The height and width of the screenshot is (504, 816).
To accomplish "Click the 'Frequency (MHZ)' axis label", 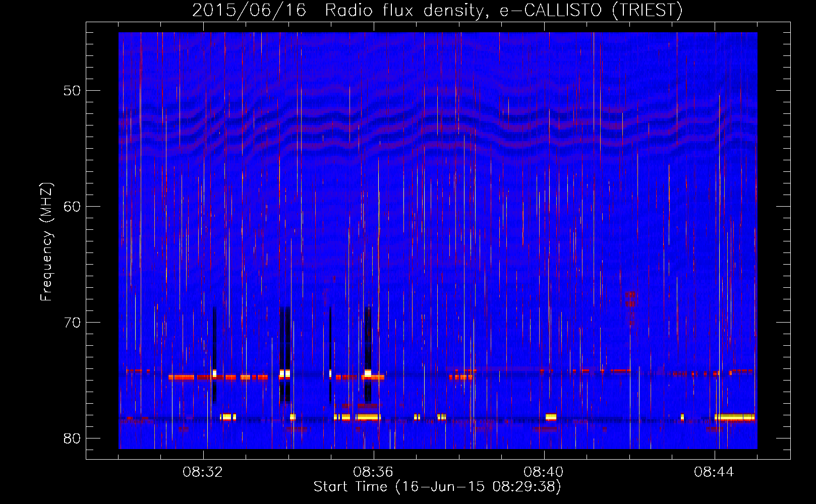I will tap(46, 242).
